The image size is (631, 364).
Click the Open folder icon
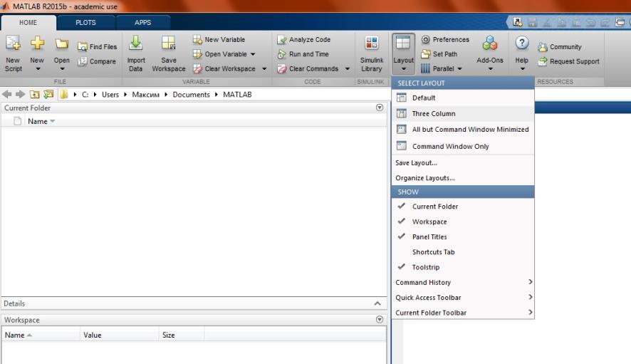(61, 43)
